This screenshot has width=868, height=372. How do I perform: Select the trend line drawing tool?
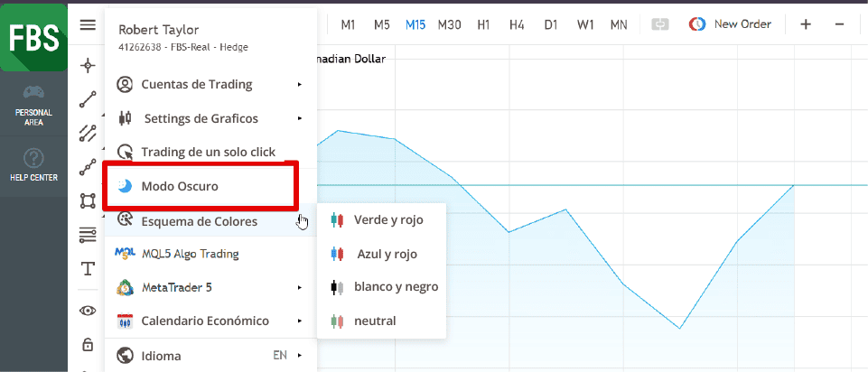88,99
